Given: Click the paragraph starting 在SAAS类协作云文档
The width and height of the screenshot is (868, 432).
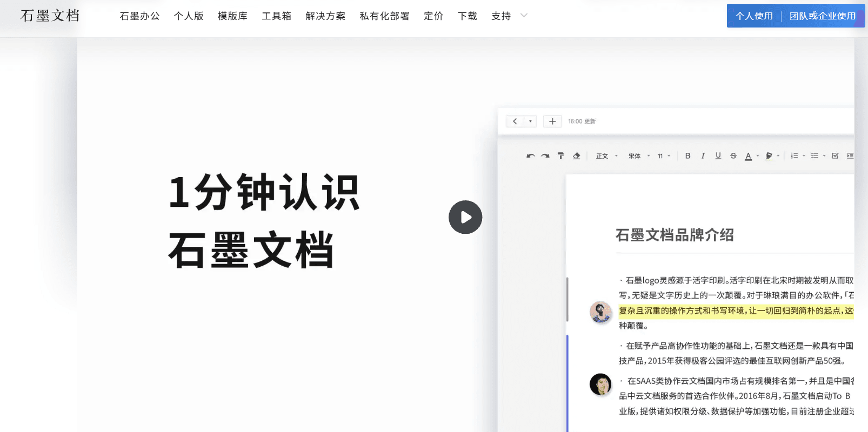Looking at the screenshot, I should [x=736, y=396].
